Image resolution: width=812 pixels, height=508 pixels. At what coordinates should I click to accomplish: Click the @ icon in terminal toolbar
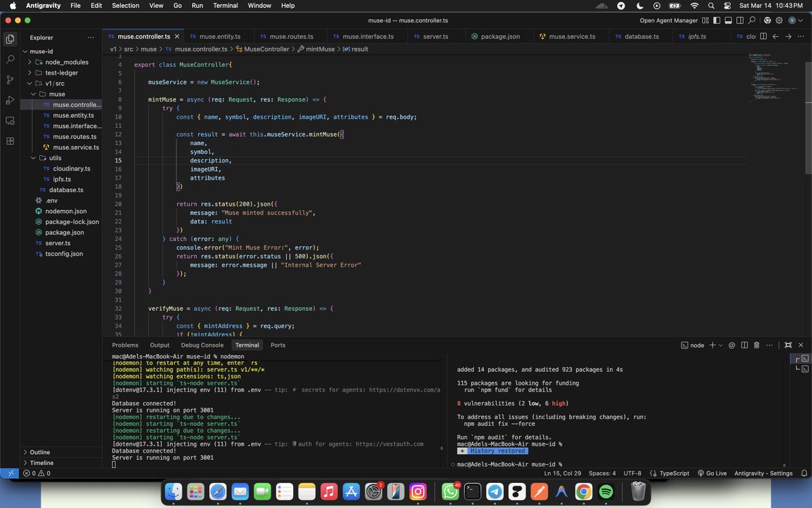pos(731,345)
